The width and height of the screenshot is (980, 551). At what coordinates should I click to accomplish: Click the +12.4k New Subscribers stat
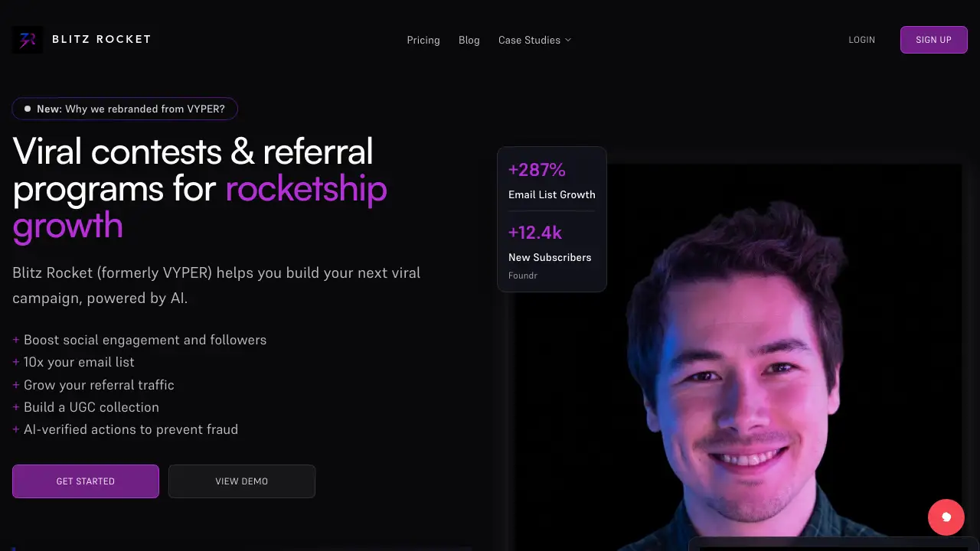click(x=550, y=243)
